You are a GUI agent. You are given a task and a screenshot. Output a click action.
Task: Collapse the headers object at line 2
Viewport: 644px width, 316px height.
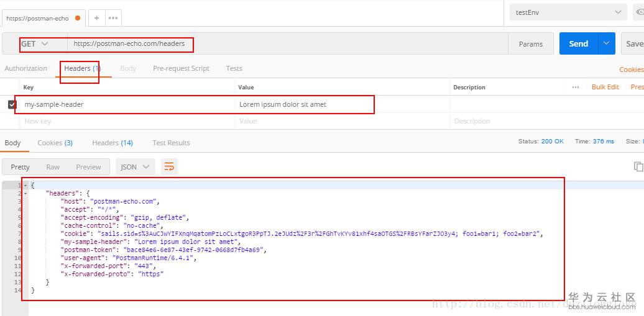tap(25, 193)
